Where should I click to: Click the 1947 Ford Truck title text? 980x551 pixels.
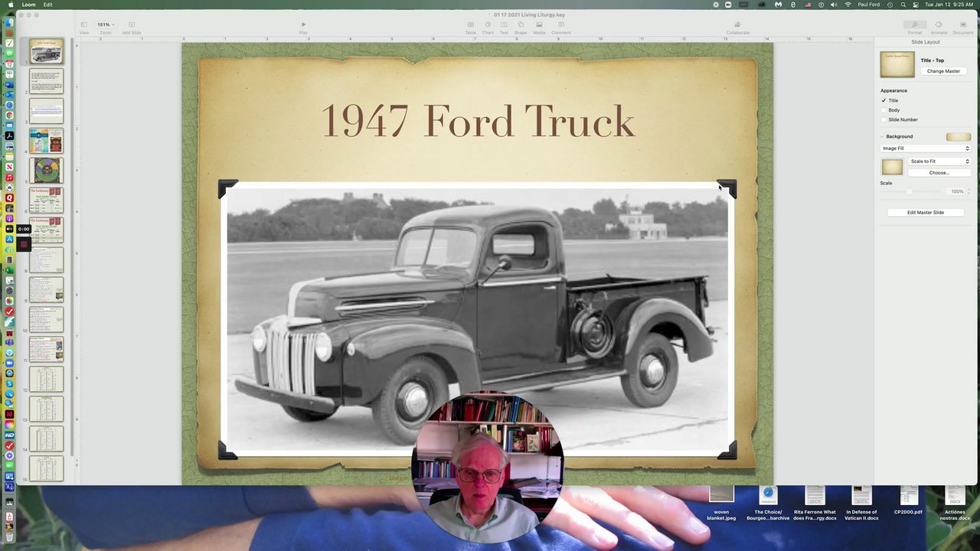[478, 121]
